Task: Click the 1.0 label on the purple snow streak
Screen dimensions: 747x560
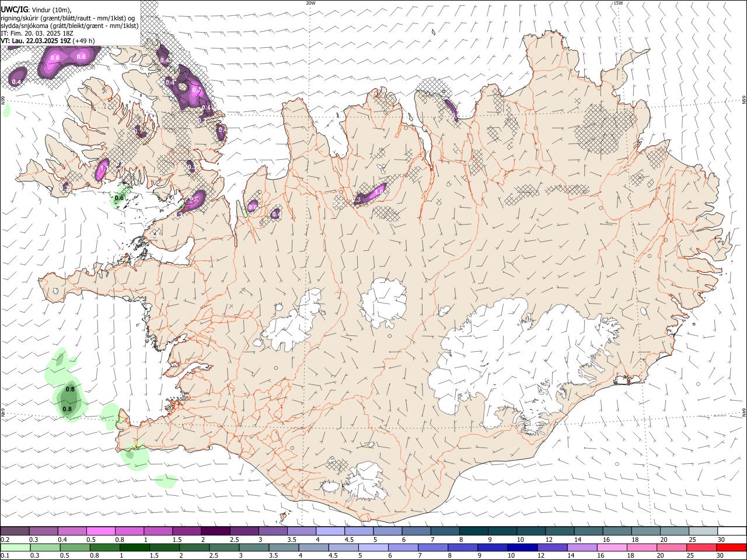Action: tap(379, 191)
